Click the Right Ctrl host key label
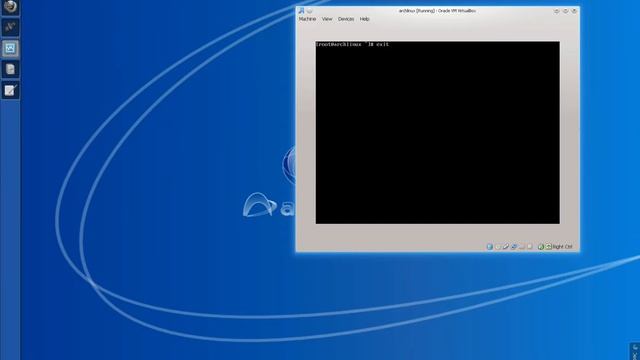Viewport: 640px width, 360px height. [562, 247]
